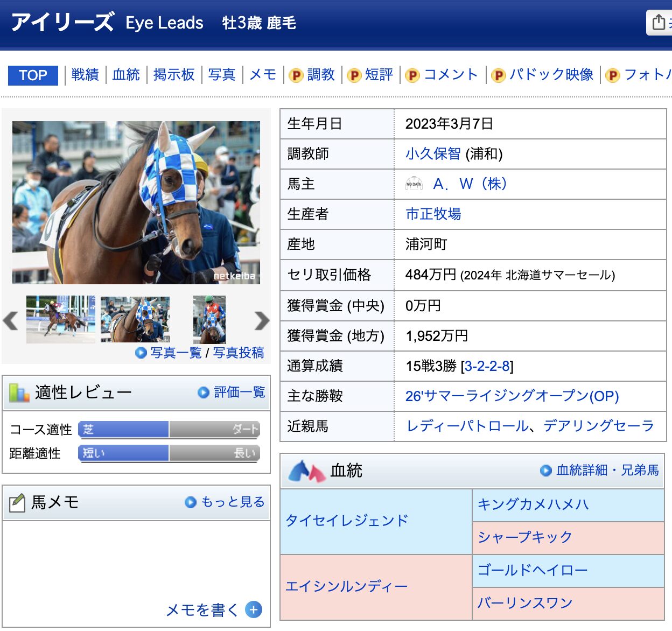The width and height of the screenshot is (672, 631).
Task: Select second thumbnail of hooded horse
Action: coord(135,319)
